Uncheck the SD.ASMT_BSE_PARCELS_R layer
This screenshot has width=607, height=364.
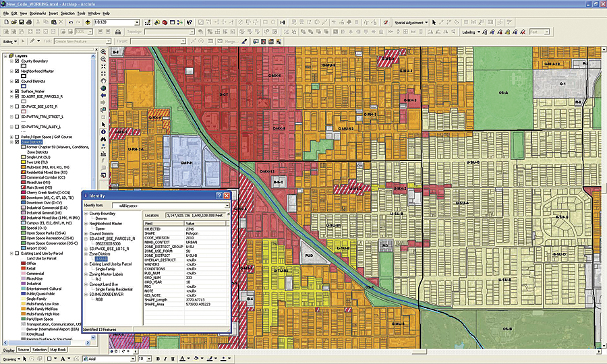(17, 96)
